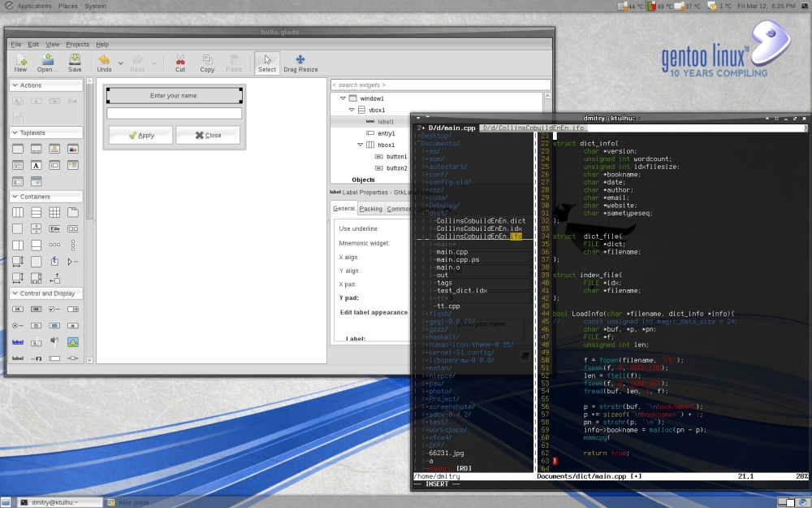This screenshot has width=812, height=508.
Task: Switch to the Packing properties tab
Action: [x=371, y=209]
